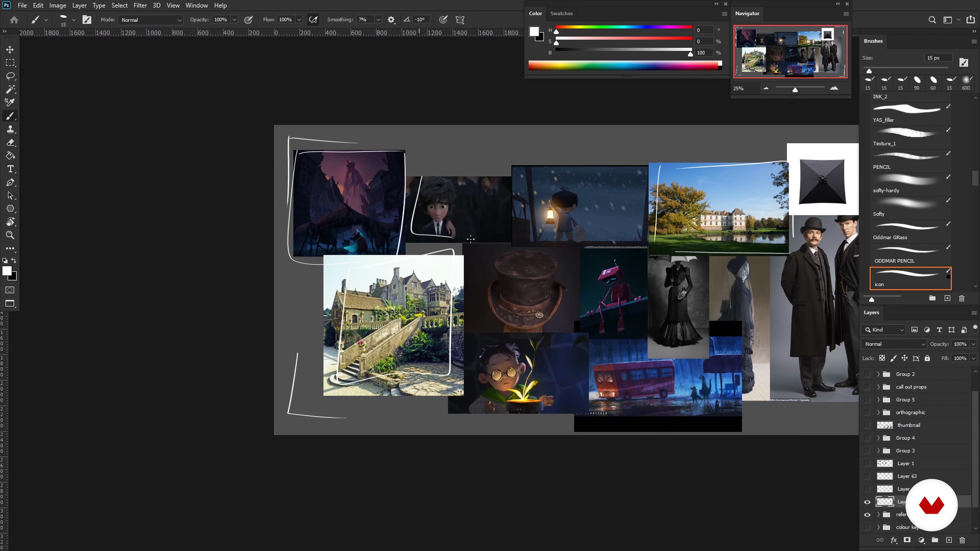Delete layer trash icon
The width and height of the screenshot is (980, 551).
(962, 540)
